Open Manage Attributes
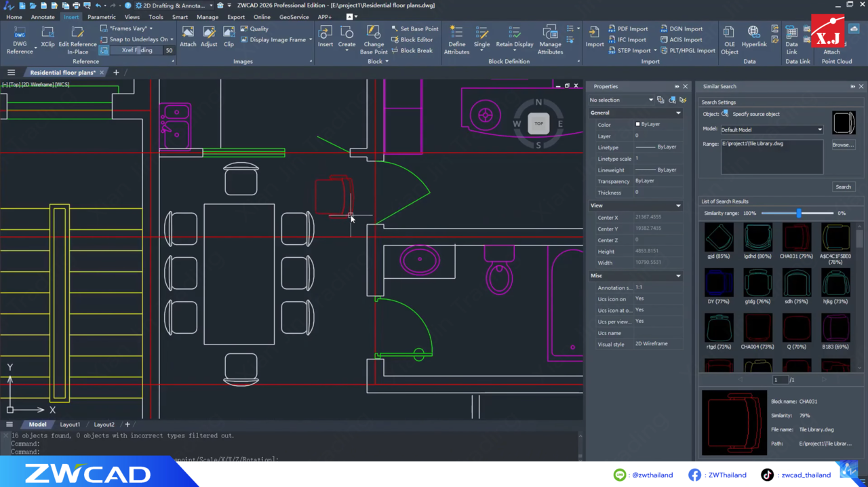 (550, 39)
